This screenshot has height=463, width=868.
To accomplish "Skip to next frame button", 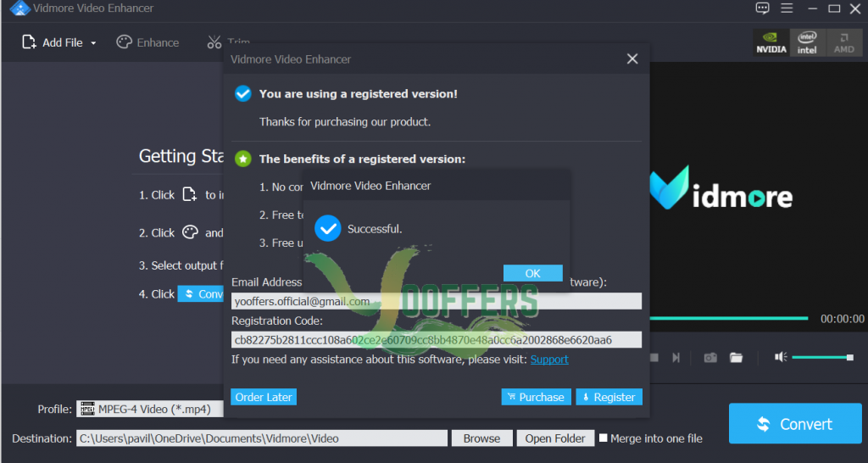I will (676, 358).
